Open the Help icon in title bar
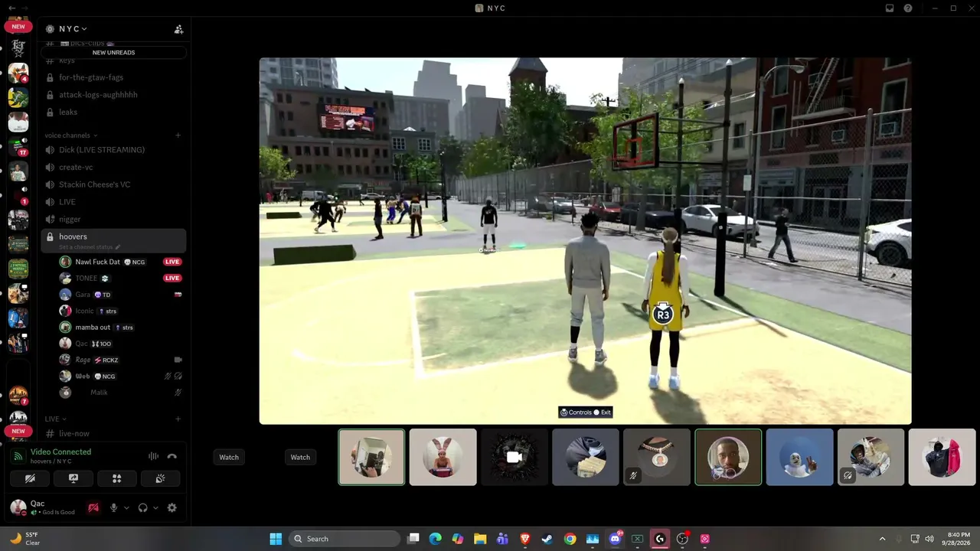The width and height of the screenshot is (980, 551). click(908, 8)
